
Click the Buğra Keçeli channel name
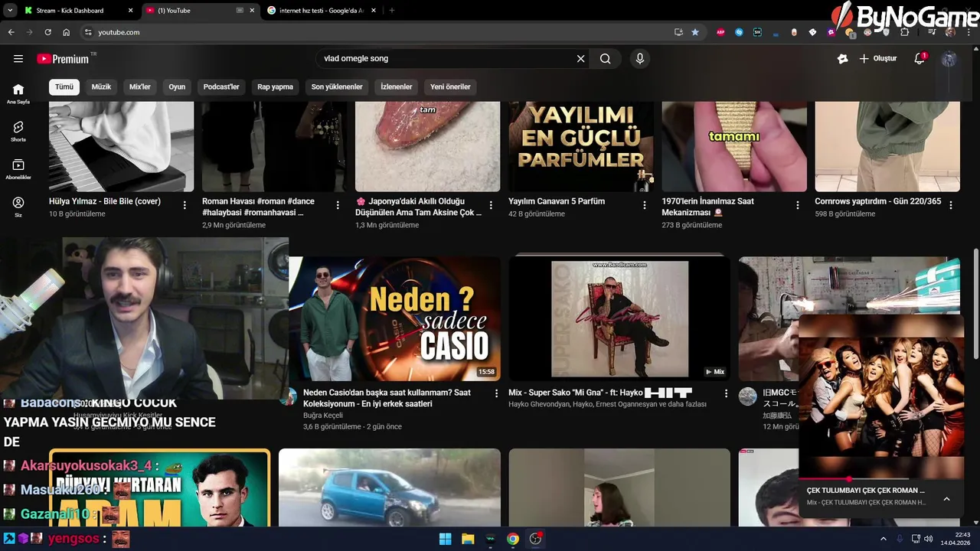click(323, 416)
